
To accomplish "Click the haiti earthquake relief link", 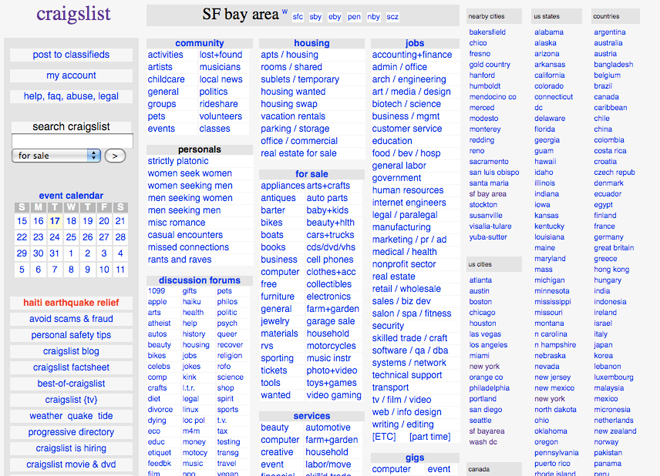I will click(x=70, y=303).
